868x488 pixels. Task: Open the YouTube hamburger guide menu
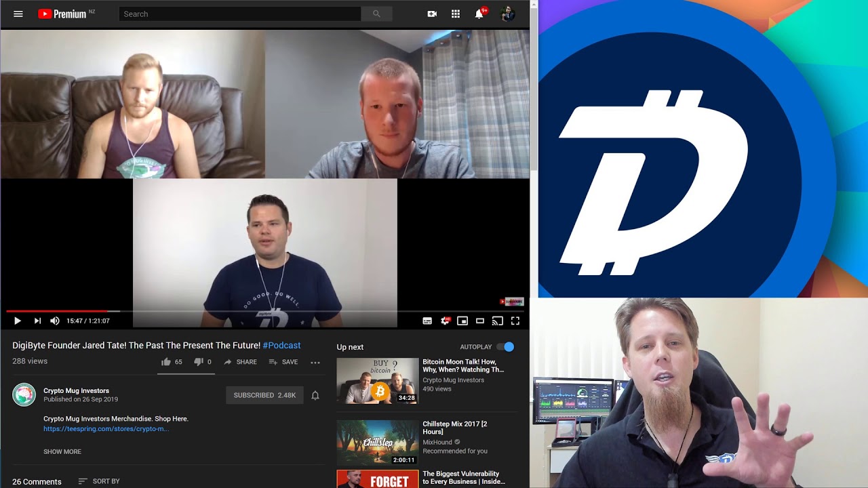click(x=18, y=14)
